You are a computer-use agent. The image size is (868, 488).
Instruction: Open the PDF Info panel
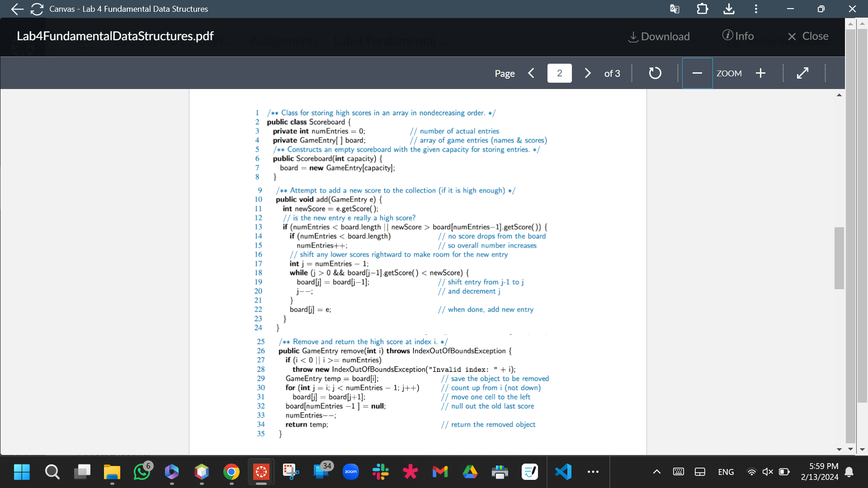pos(738,36)
